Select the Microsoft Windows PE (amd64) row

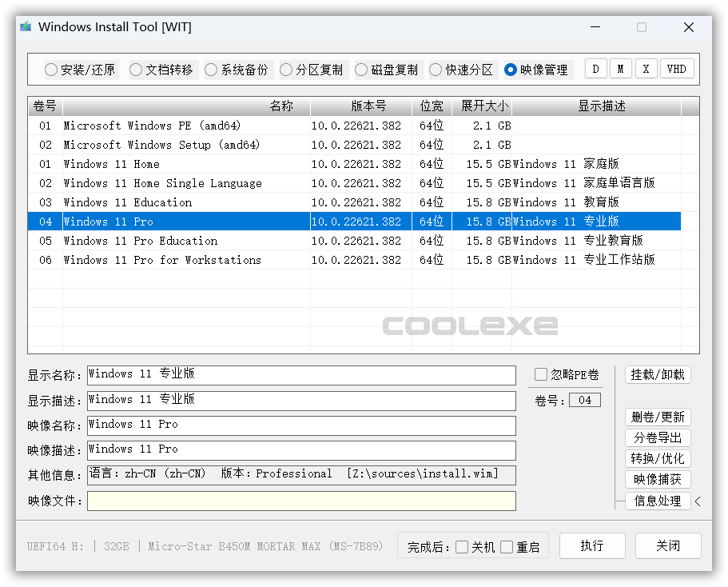click(x=355, y=126)
